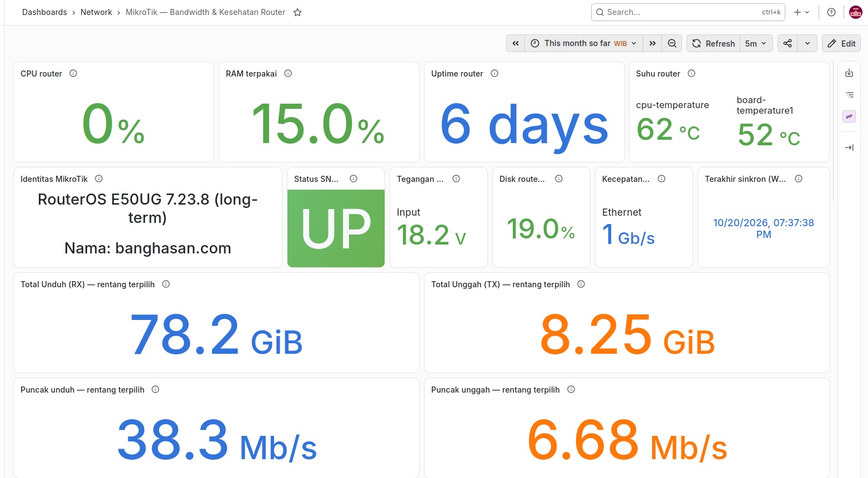Shift time range backward
The width and height of the screenshot is (868, 478).
(516, 43)
